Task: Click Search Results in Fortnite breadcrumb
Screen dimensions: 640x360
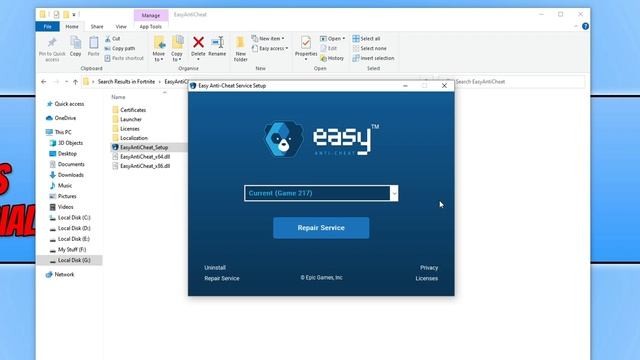Action: 126,82
